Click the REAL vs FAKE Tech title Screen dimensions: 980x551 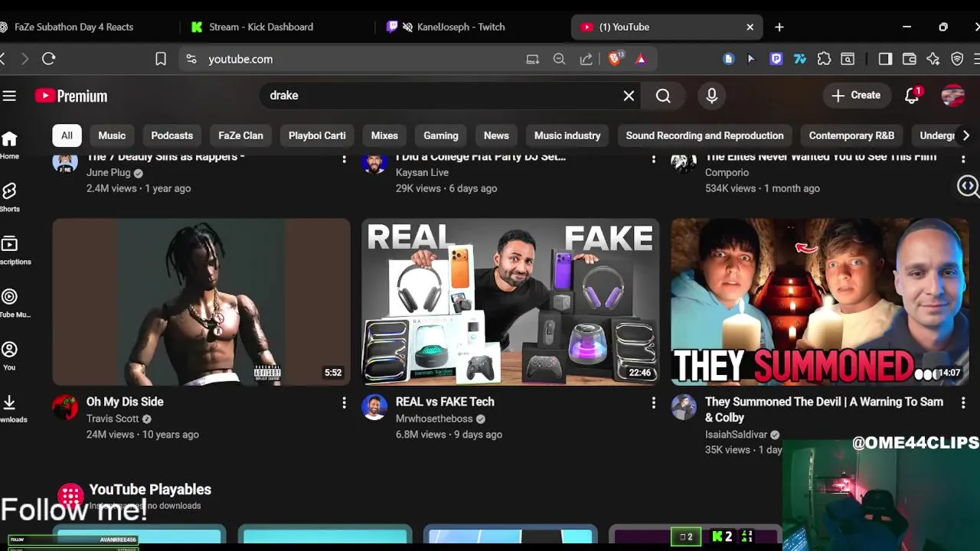coord(445,402)
